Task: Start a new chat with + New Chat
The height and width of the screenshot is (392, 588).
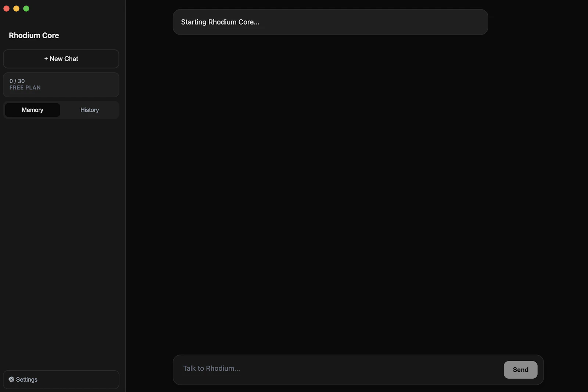Action: pos(61,59)
